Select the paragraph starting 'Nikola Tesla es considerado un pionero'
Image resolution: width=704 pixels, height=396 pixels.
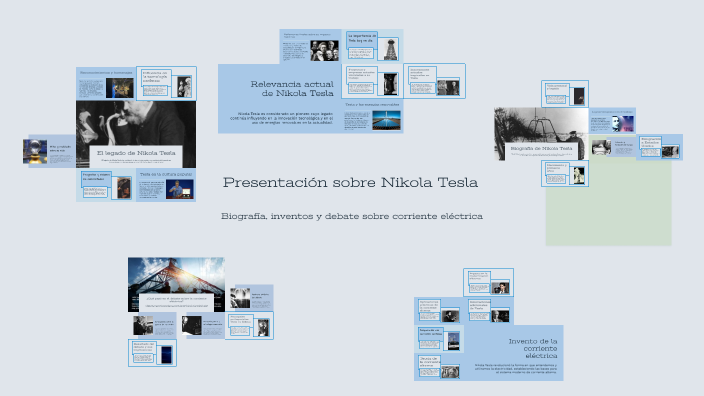[282, 118]
